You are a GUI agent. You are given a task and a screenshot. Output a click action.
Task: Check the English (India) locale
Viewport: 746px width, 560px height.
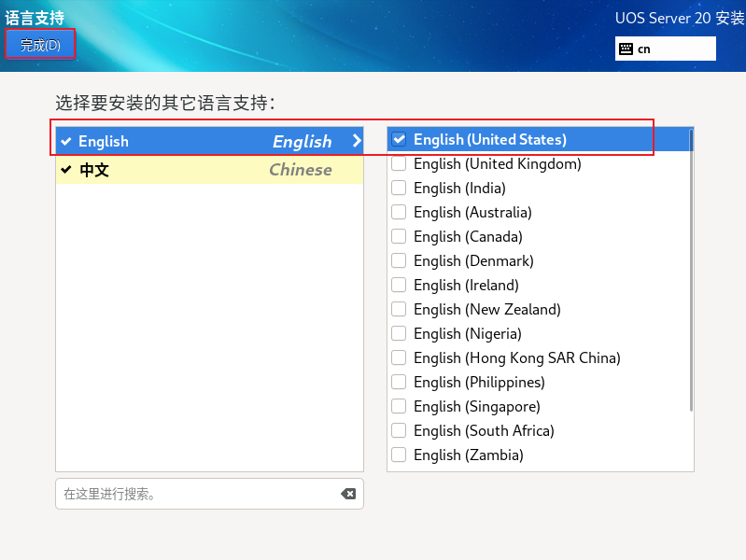tap(399, 189)
